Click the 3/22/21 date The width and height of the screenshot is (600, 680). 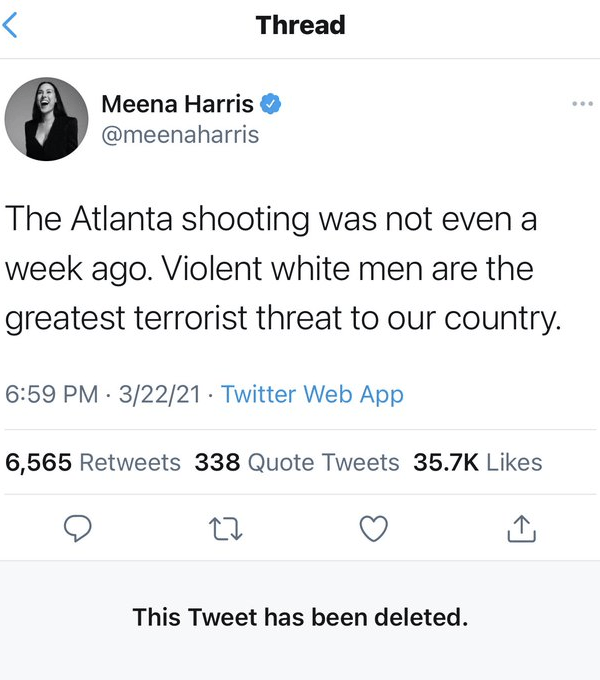click(158, 394)
